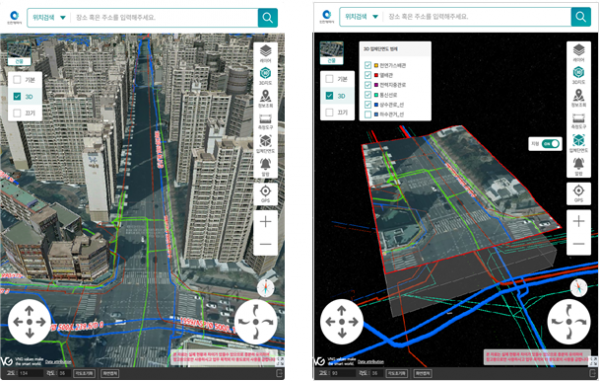Enable the unchecked bottom layer in cross-section range list
Image resolution: width=600 pixels, height=381 pixels.
[368, 114]
